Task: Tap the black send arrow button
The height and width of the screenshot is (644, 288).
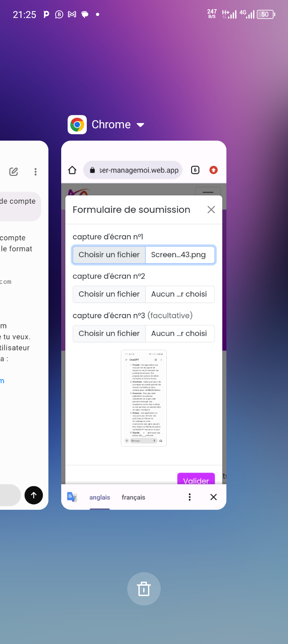Action: point(34,495)
